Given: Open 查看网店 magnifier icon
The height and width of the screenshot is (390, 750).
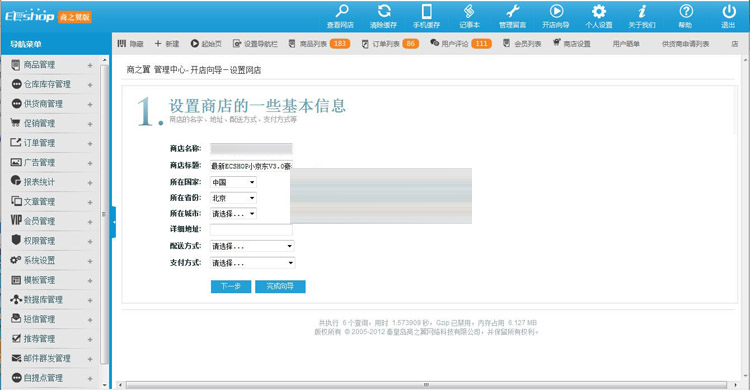Looking at the screenshot, I should coord(341,11).
